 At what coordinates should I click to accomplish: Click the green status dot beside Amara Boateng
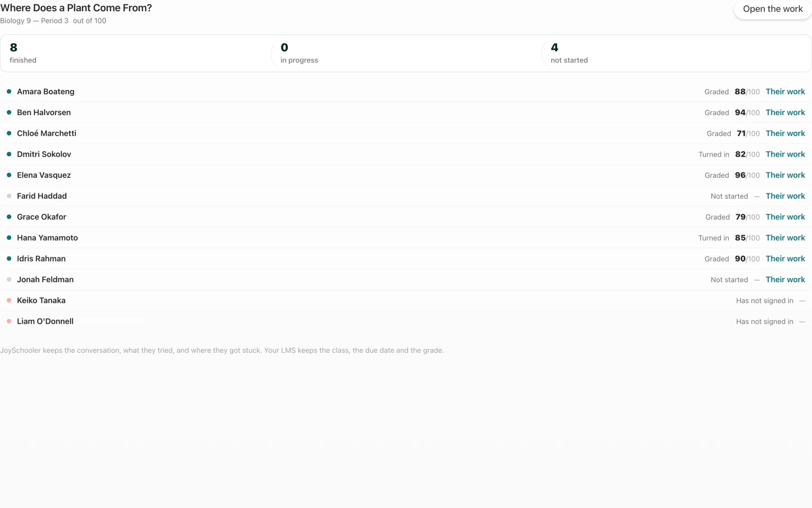click(x=9, y=92)
